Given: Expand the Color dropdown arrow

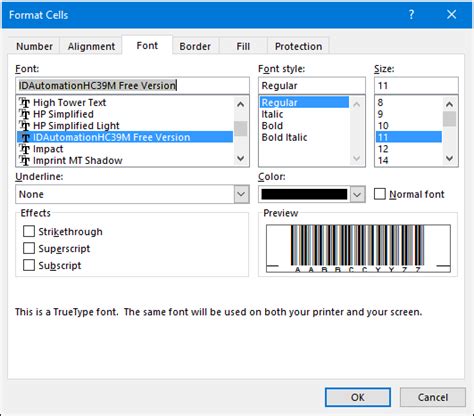Looking at the screenshot, I should [x=357, y=194].
